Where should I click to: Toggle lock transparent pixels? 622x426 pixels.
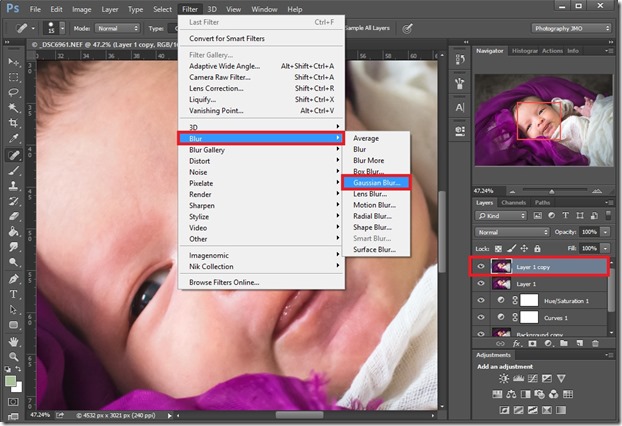pyautogui.click(x=498, y=249)
